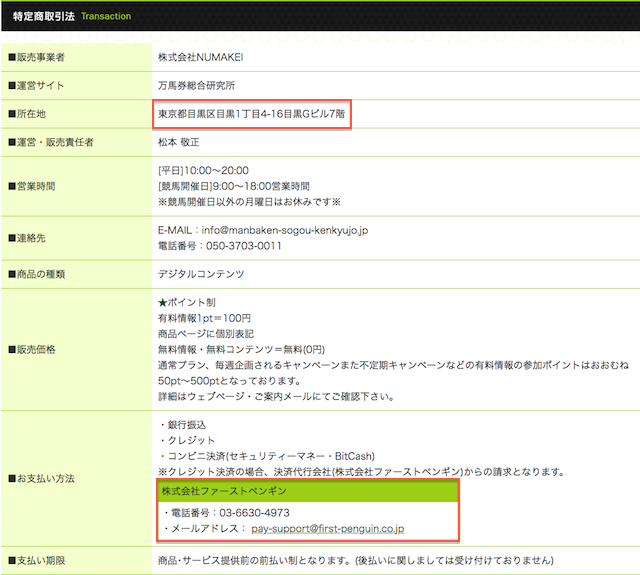Viewport: 640px width, 575px height.
Task: Select the 50pt〜500ptとなっております line
Action: (229, 381)
